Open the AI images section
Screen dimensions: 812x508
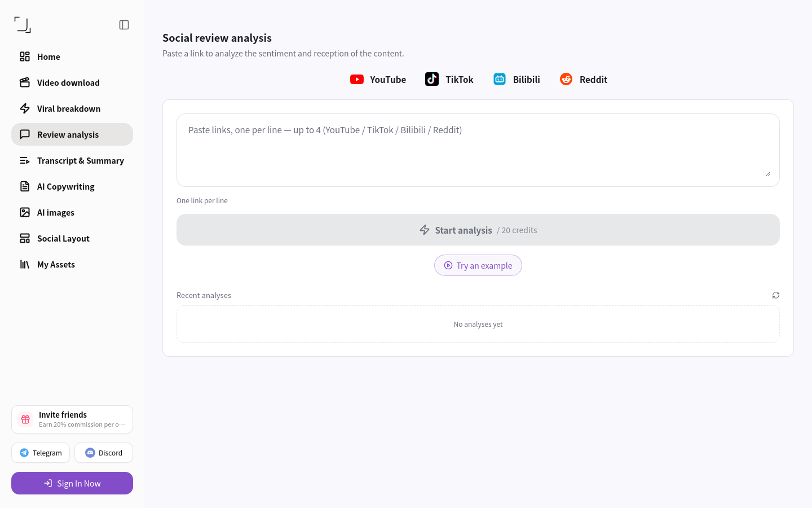pyautogui.click(x=72, y=212)
